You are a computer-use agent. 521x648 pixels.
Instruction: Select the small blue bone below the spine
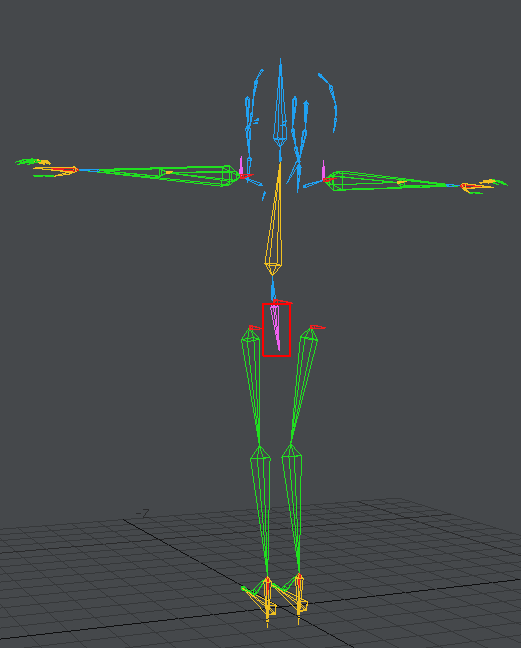point(273,288)
